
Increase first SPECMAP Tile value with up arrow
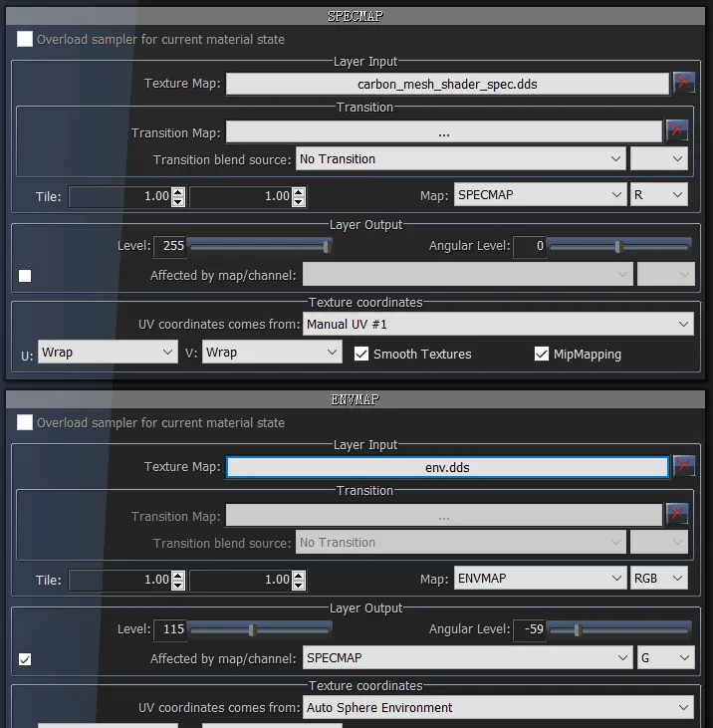(x=178, y=191)
